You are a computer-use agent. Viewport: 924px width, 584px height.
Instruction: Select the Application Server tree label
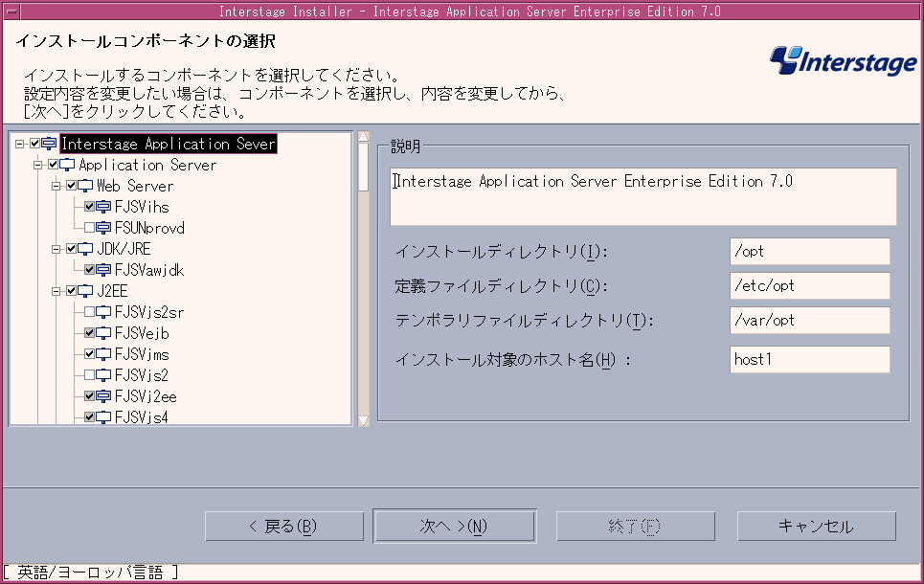coord(147,165)
